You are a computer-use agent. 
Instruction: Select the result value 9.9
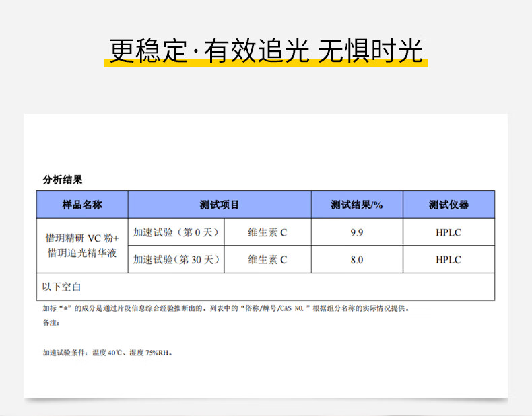click(x=357, y=232)
